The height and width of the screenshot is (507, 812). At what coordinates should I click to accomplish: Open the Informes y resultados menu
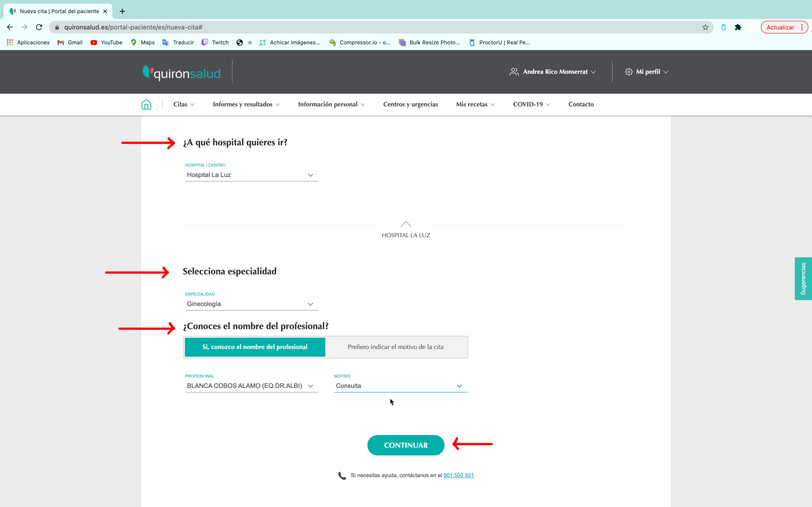(x=246, y=104)
